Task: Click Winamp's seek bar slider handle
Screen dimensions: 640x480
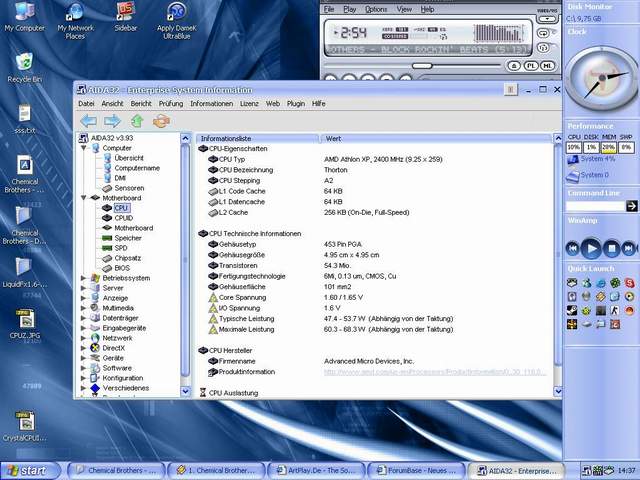Action: point(422,65)
